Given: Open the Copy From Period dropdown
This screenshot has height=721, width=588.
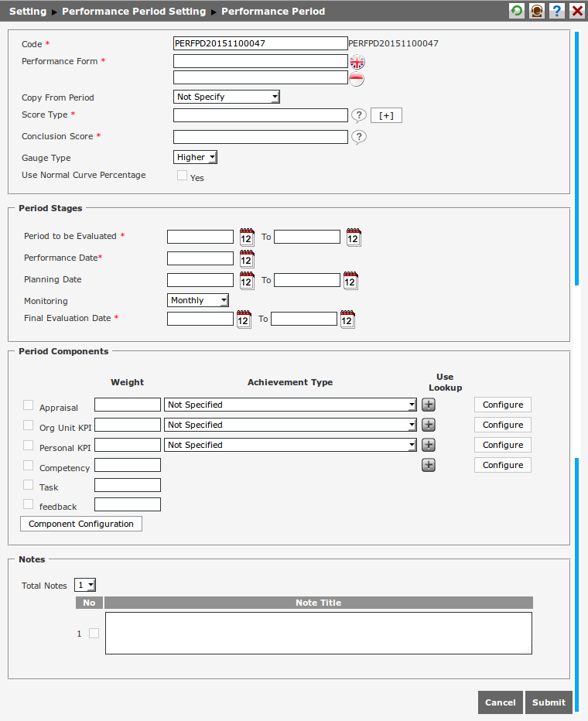Looking at the screenshot, I should click(226, 97).
